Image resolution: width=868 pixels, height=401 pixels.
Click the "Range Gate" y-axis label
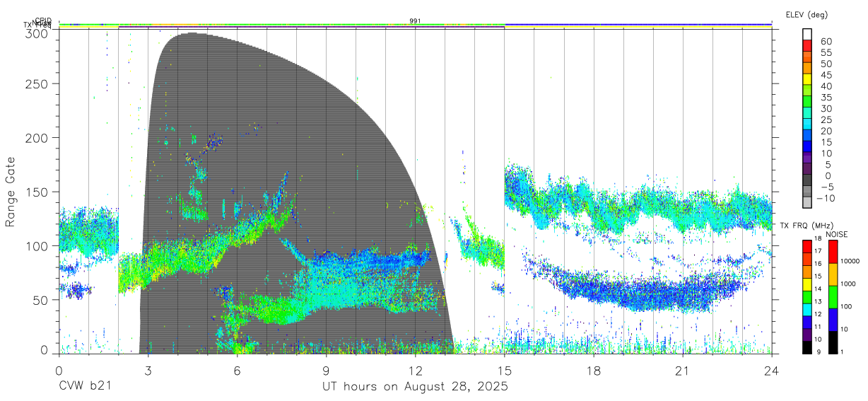pos(11,192)
